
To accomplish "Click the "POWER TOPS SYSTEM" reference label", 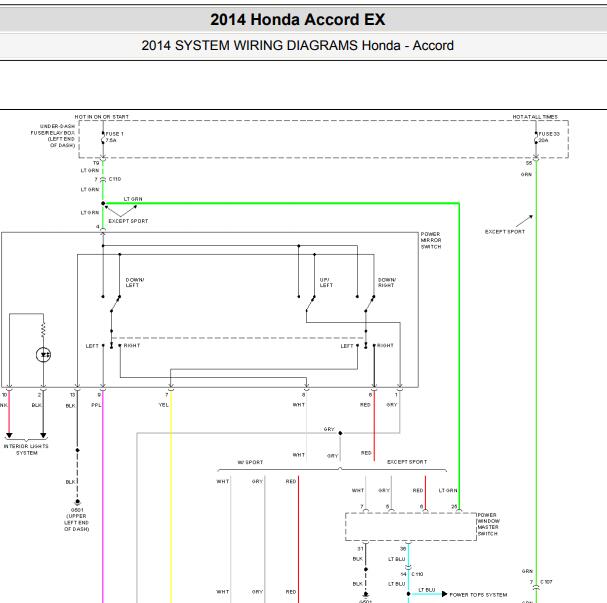I will (x=478, y=594).
